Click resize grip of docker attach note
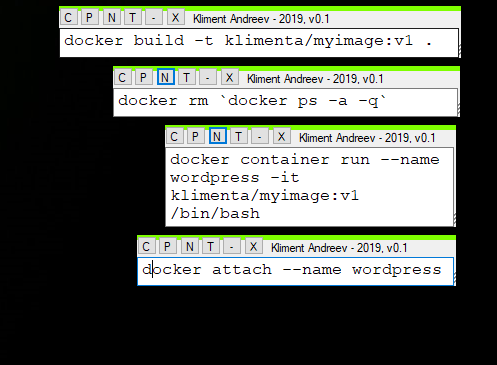The image size is (497, 365). [454, 279]
